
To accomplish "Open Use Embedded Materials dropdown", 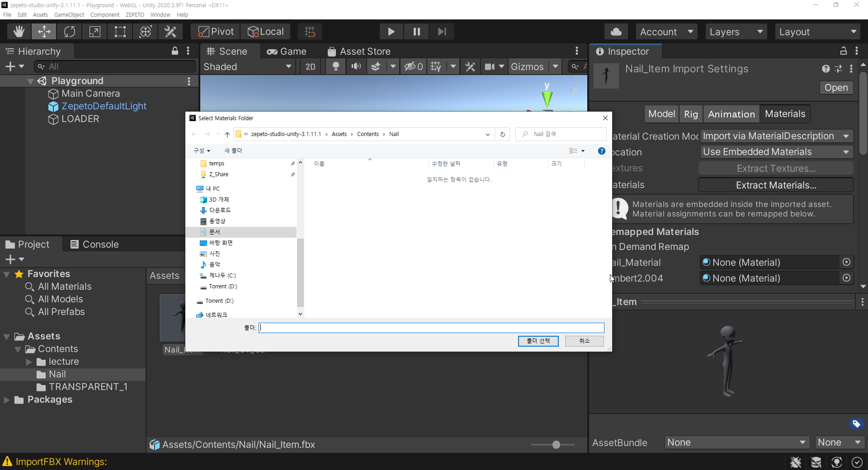I will [x=776, y=152].
